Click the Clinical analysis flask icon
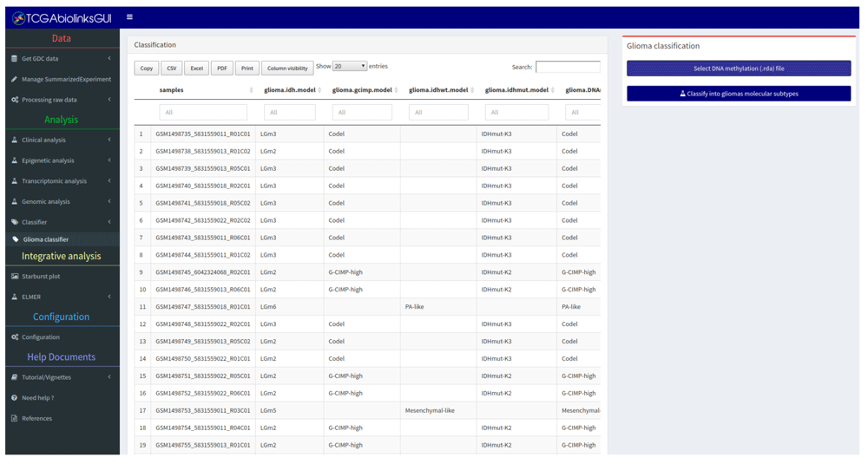Screen dimensions: 868x464 pyautogui.click(x=15, y=140)
